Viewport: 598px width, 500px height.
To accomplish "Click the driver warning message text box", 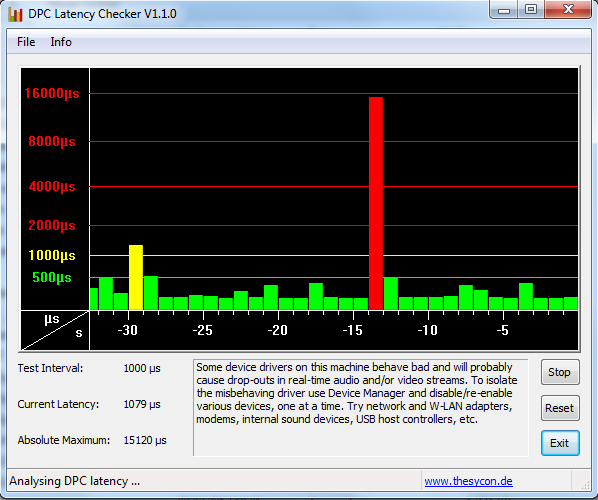I will pyautogui.click(x=361, y=407).
